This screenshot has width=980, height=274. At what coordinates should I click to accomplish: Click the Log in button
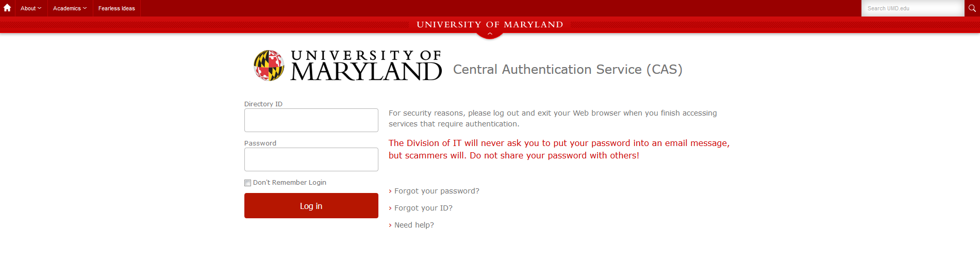point(311,206)
